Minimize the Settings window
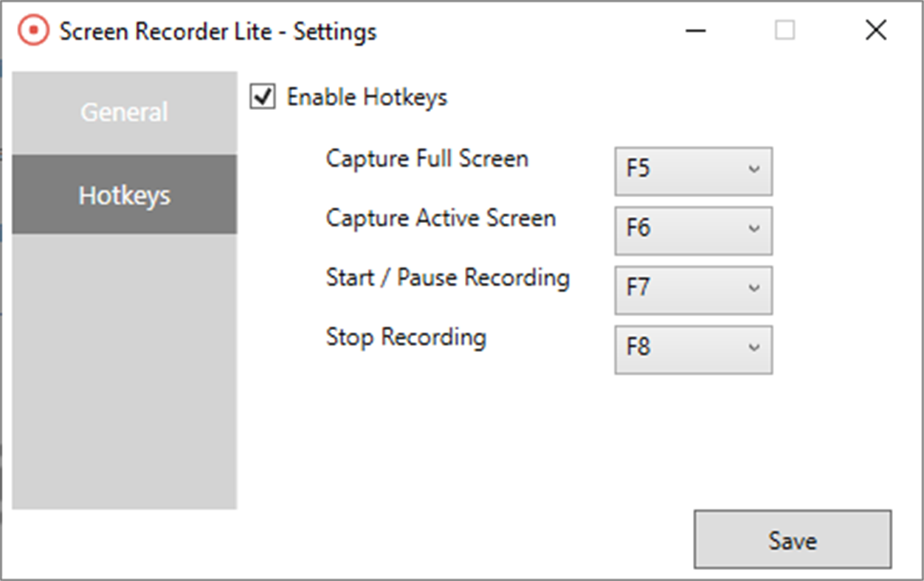The width and height of the screenshot is (924, 581). point(694,31)
